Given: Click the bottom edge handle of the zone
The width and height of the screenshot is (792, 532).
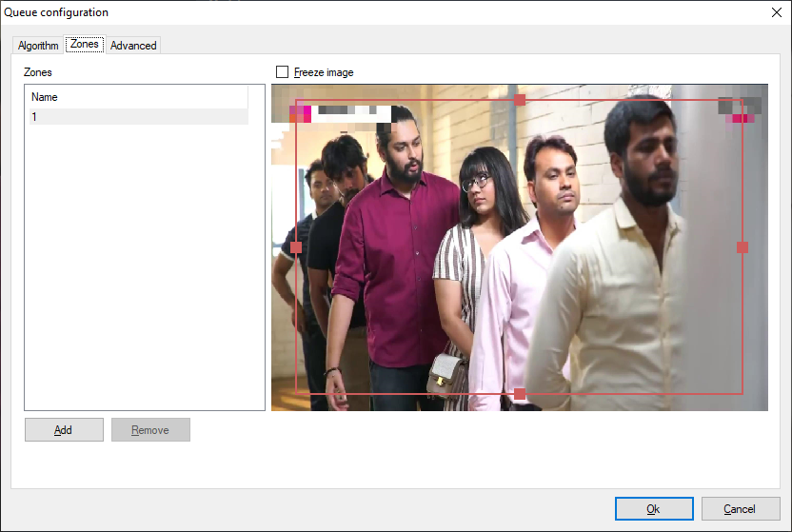Looking at the screenshot, I should click(x=520, y=394).
